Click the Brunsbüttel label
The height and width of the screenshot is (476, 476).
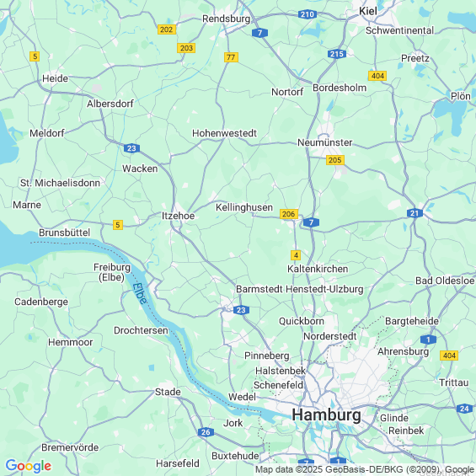click(x=64, y=233)
